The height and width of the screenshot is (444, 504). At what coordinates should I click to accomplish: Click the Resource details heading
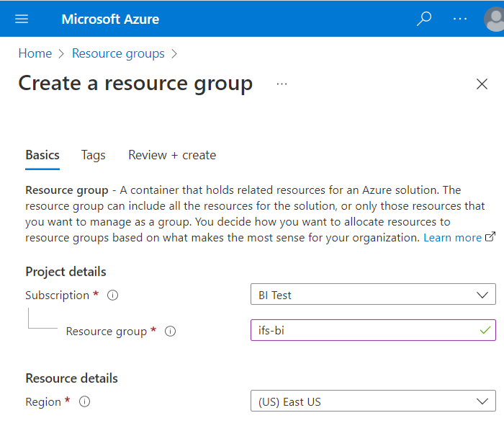[x=72, y=378]
